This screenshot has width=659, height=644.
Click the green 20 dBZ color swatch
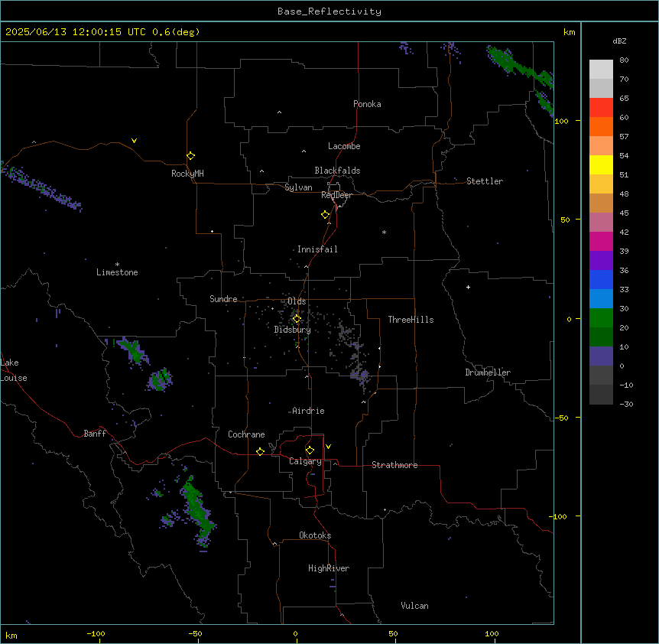(601, 318)
